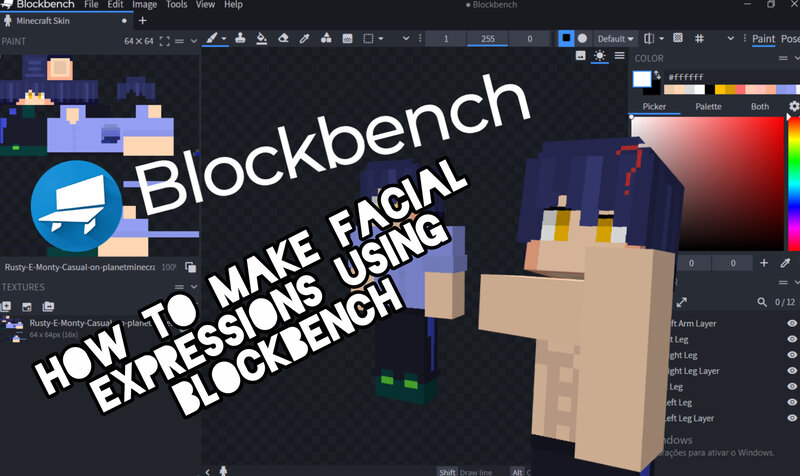This screenshot has width=800, height=476.
Task: Click the brush size field showing 1
Action: coord(445,39)
